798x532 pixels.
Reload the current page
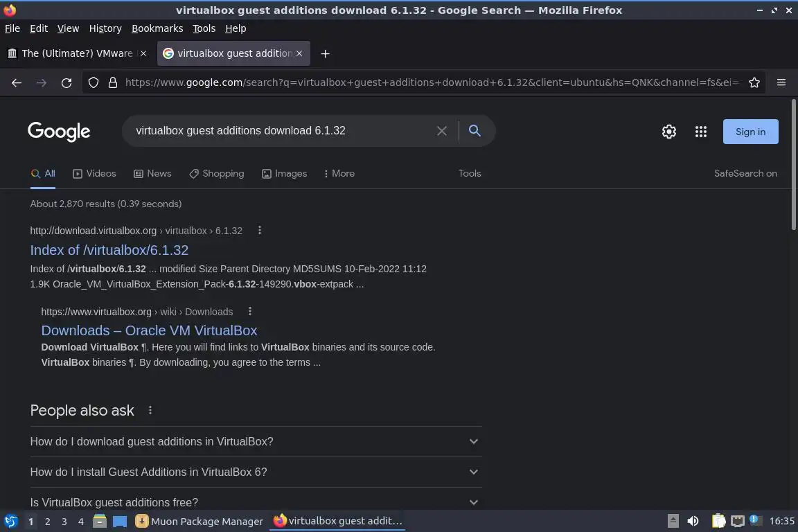coord(66,82)
